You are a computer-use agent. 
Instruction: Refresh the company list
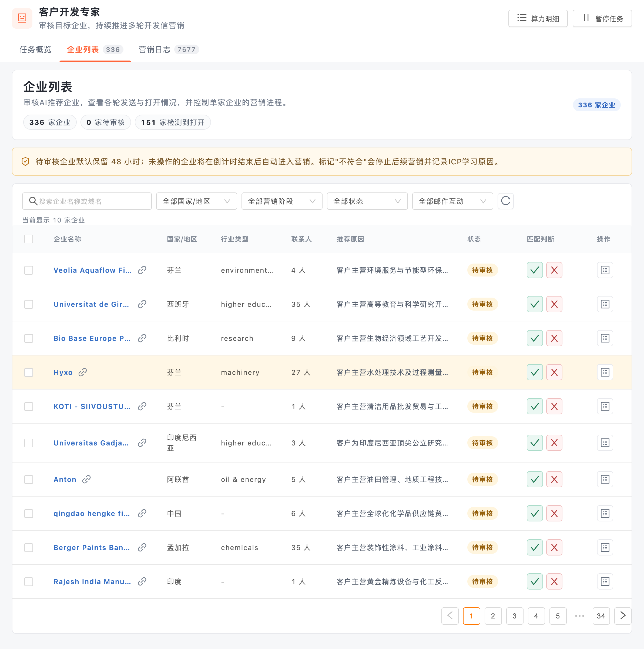pos(505,201)
